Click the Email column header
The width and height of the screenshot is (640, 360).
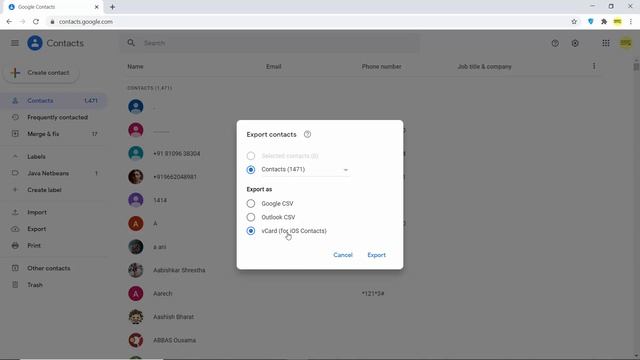coord(273,66)
